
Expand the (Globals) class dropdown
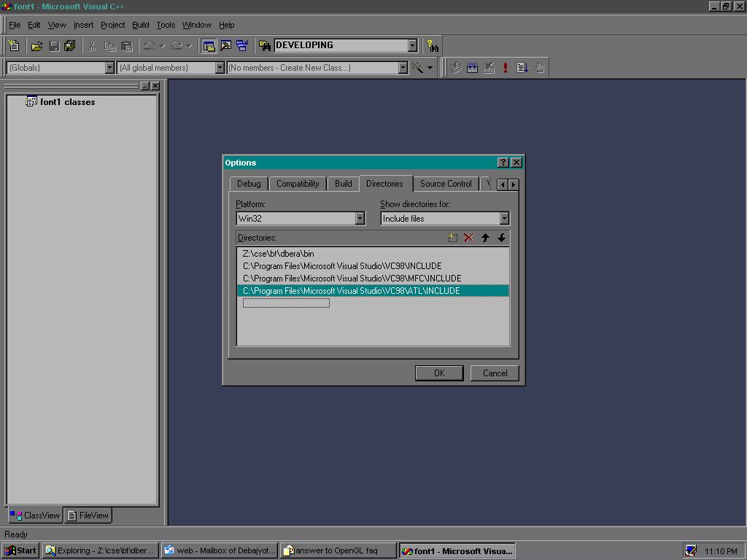click(110, 68)
